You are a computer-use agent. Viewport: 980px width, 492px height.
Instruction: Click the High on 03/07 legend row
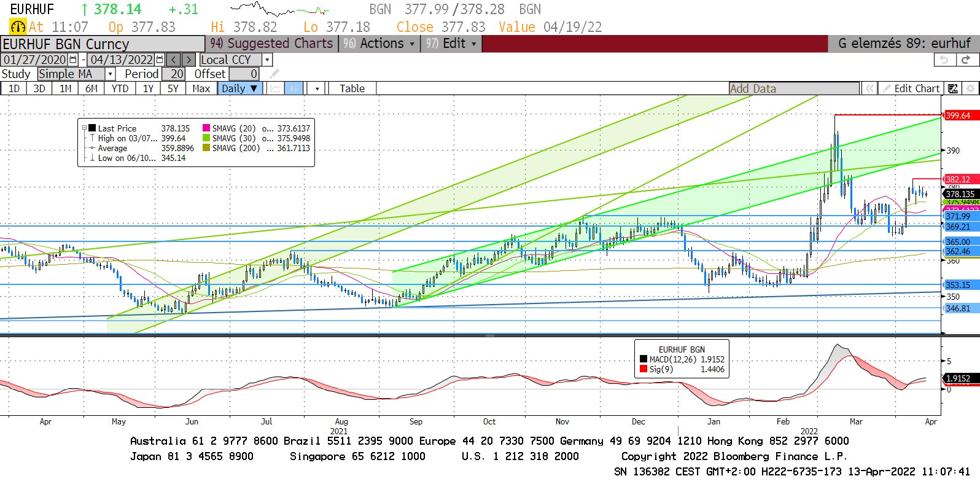[x=141, y=138]
